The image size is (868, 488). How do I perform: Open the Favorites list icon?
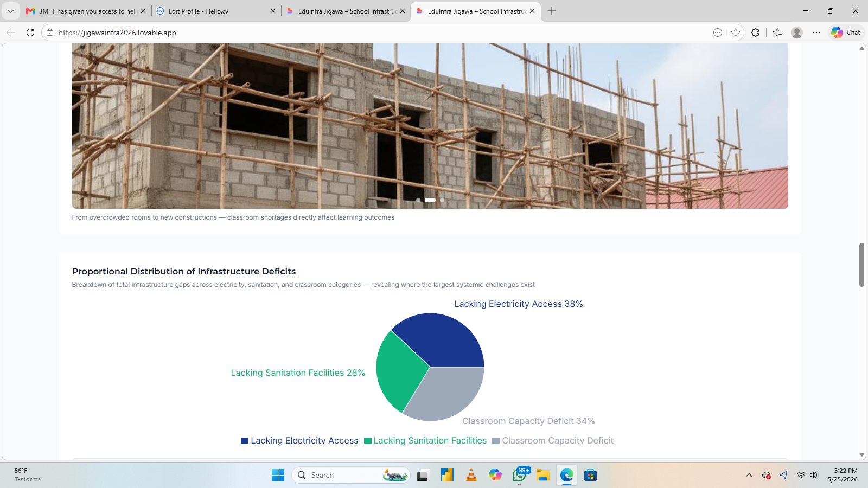(x=777, y=33)
